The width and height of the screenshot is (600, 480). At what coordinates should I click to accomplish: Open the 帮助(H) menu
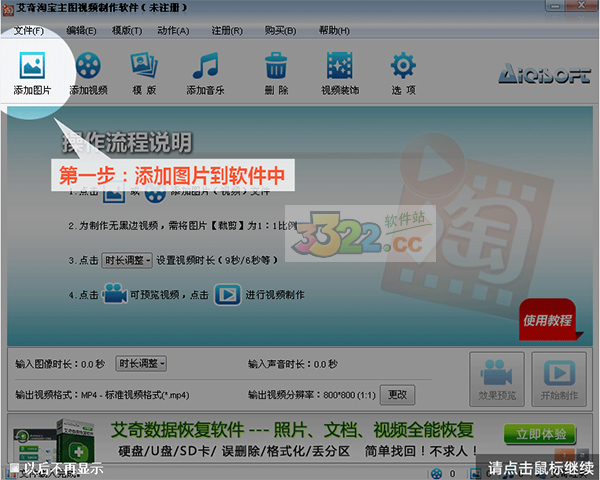point(334,31)
